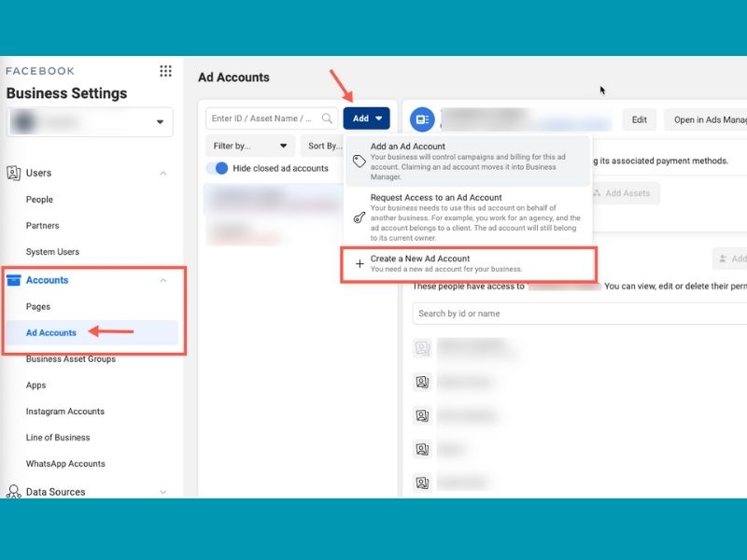Select Add an Ad Account option
Viewport: 747px width, 560px height.
point(469,161)
